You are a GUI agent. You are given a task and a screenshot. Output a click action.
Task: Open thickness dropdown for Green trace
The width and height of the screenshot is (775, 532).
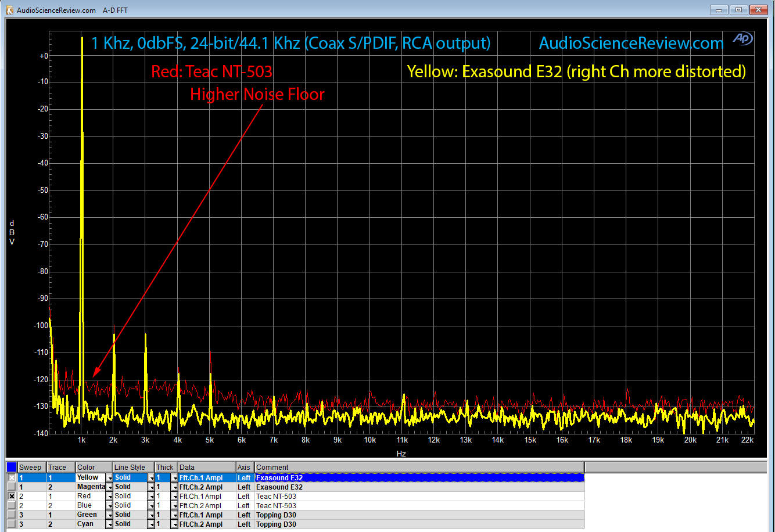[174, 515]
